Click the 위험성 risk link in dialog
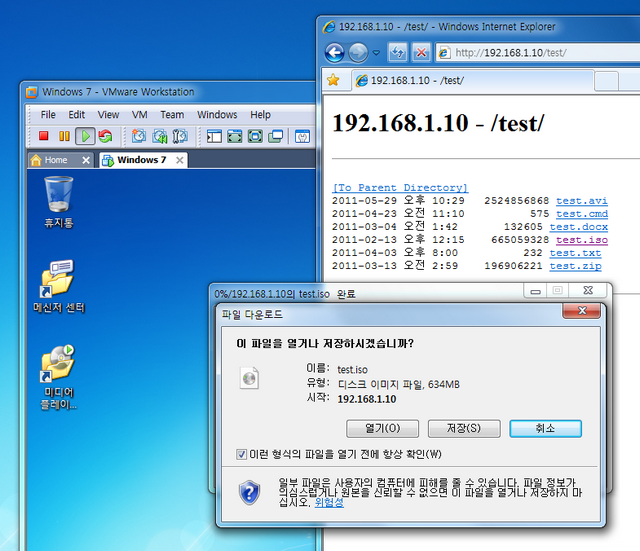The image size is (640, 551). click(x=329, y=502)
